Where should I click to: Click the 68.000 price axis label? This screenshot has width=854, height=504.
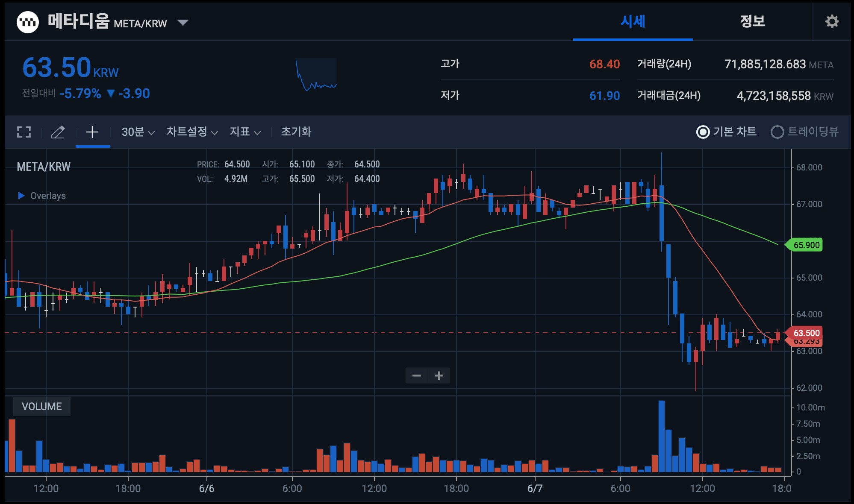pyautogui.click(x=809, y=167)
